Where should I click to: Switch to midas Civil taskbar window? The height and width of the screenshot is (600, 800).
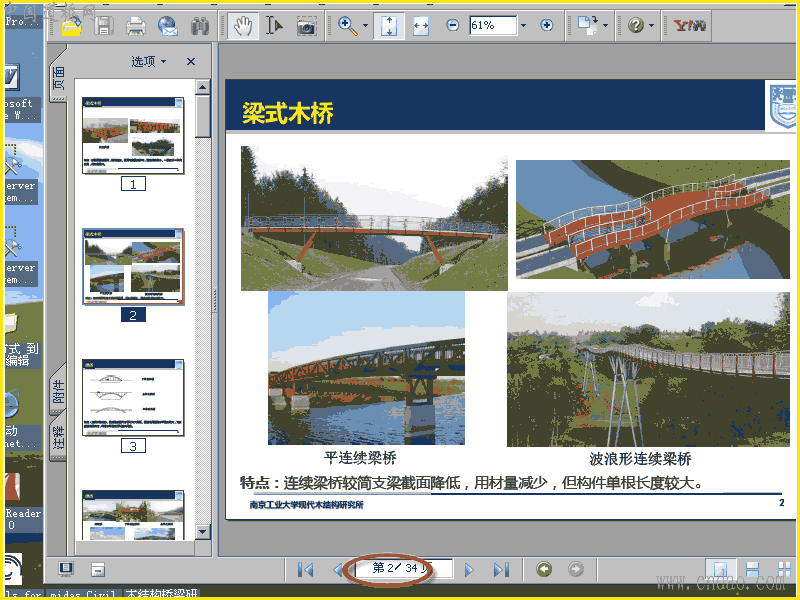tap(83, 594)
